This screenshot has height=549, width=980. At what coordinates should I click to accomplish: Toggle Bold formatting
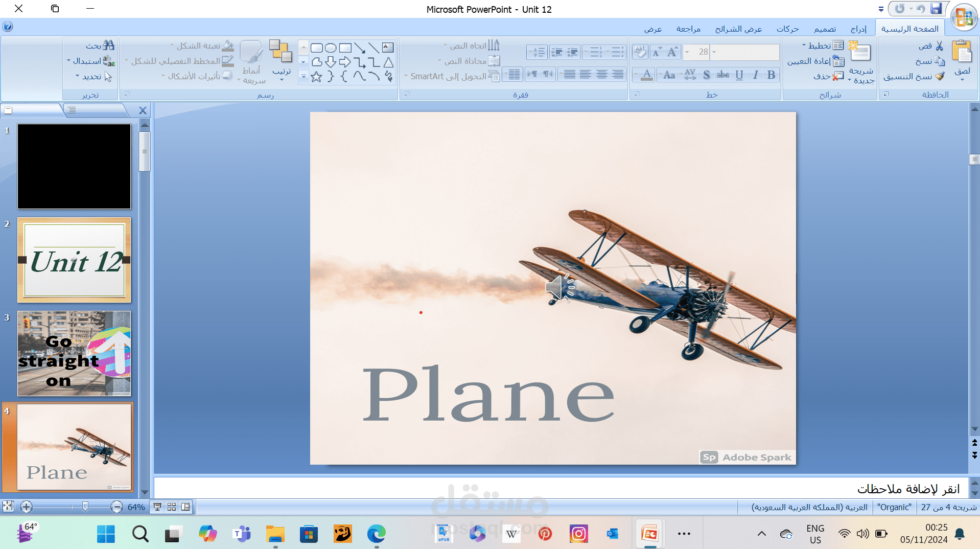pyautogui.click(x=771, y=75)
